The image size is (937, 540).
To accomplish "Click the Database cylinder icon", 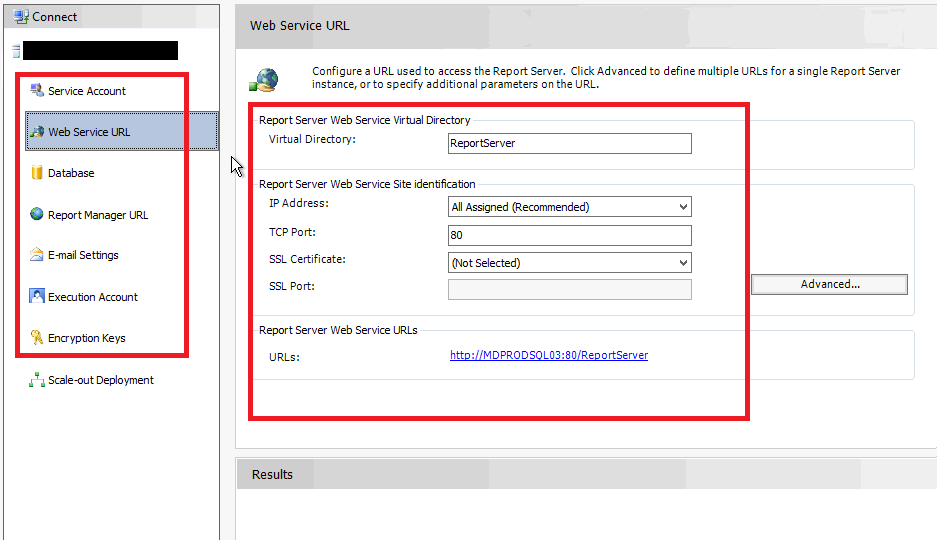I will (x=37, y=173).
